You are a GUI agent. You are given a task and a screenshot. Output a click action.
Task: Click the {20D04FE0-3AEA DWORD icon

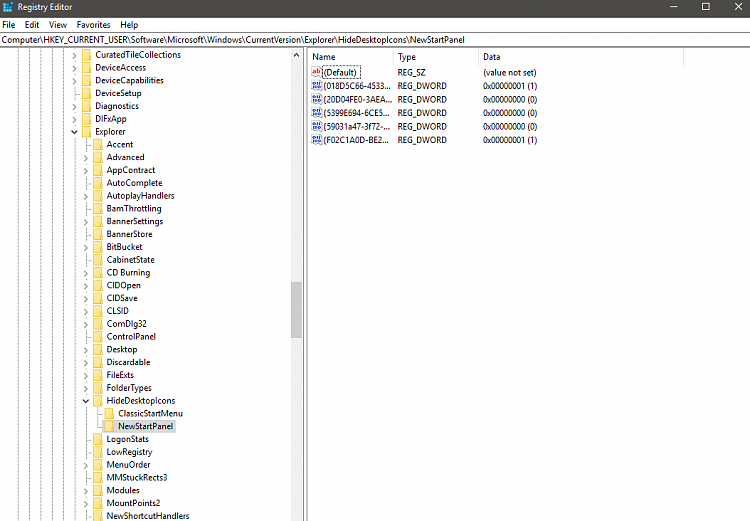(x=316, y=99)
